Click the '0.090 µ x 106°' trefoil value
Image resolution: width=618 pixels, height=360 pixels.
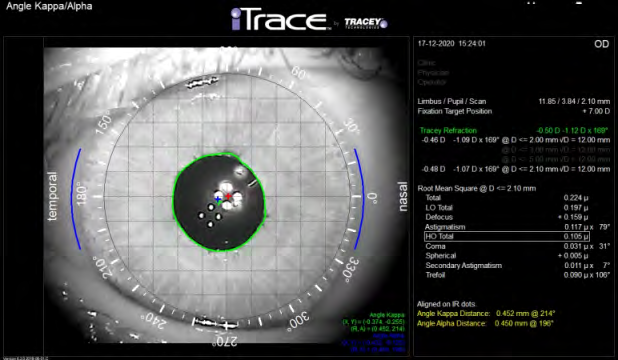pyautogui.click(x=586, y=275)
